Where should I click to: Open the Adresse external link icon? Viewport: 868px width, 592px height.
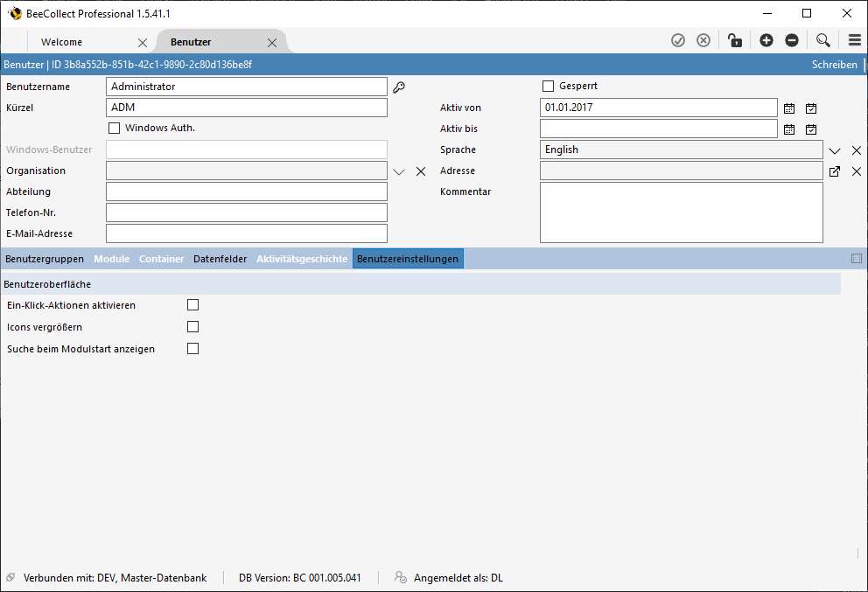pyautogui.click(x=835, y=171)
